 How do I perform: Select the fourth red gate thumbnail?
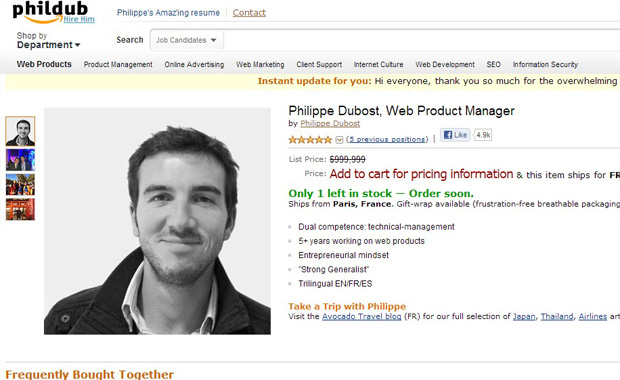20,209
